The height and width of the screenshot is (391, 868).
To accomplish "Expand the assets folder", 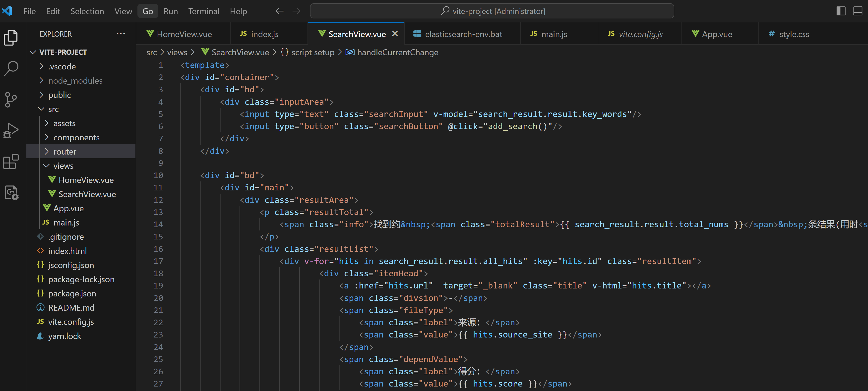I will (x=81, y=123).
